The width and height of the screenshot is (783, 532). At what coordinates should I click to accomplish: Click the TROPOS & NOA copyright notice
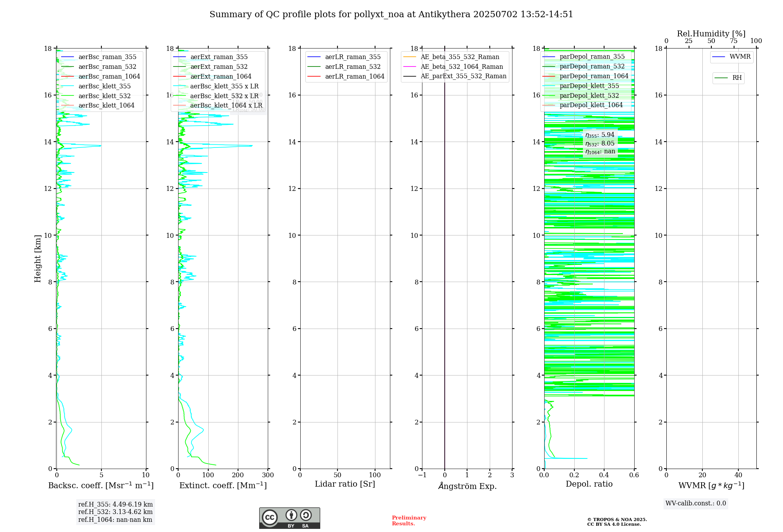click(617, 522)
